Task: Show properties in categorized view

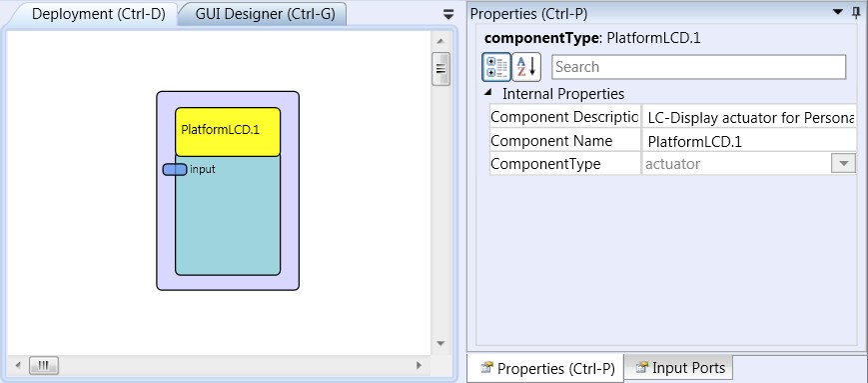Action: point(496,67)
